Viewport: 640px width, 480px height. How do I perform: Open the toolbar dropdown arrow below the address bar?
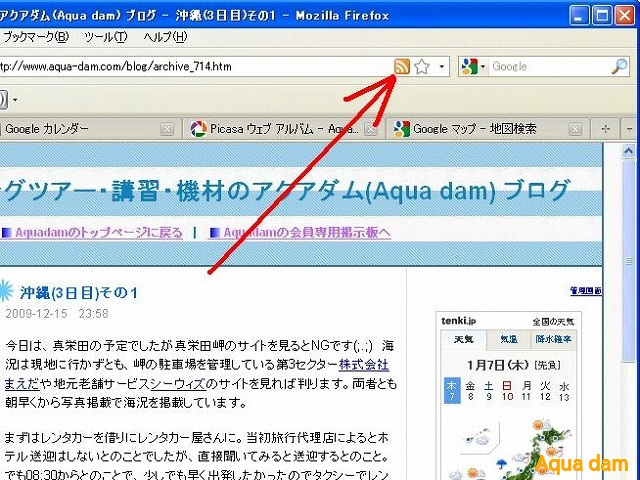click(15, 99)
